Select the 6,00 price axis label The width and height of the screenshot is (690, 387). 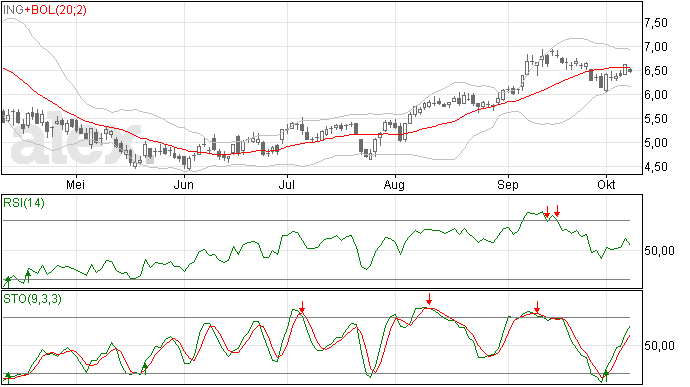click(x=656, y=95)
